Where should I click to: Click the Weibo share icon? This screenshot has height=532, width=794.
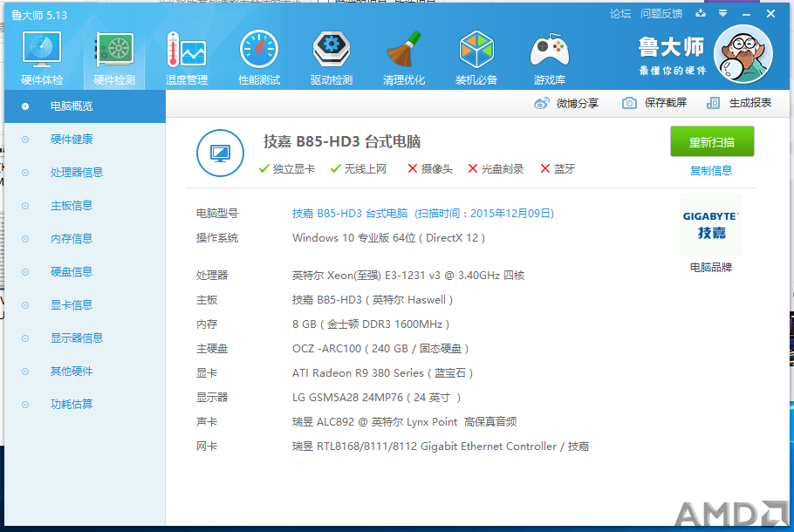(541, 103)
